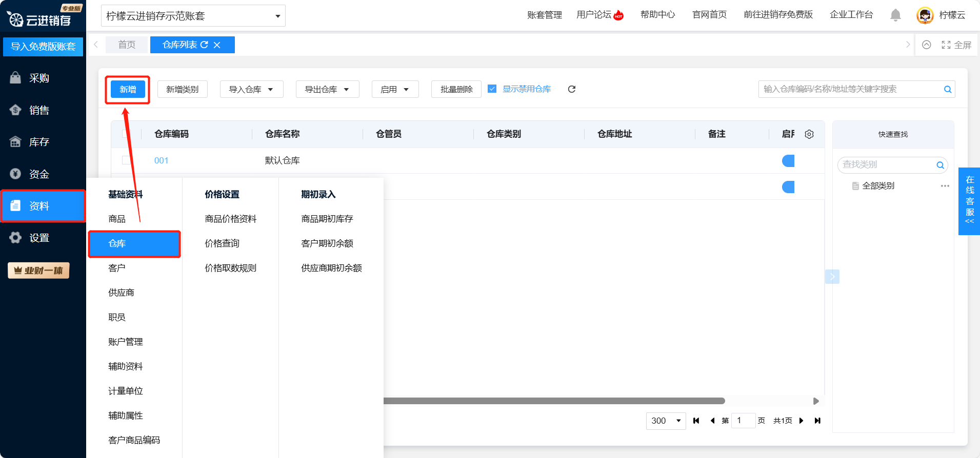The height and width of the screenshot is (458, 980).
Task: Tick the 显示禁用仓库 checkbox
Action: 492,89
